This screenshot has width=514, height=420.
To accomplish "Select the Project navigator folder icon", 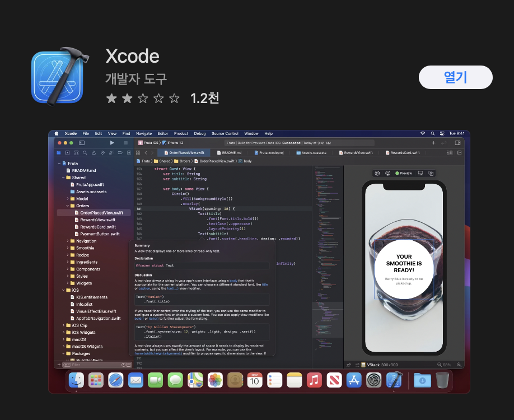I will pyautogui.click(x=59, y=152).
